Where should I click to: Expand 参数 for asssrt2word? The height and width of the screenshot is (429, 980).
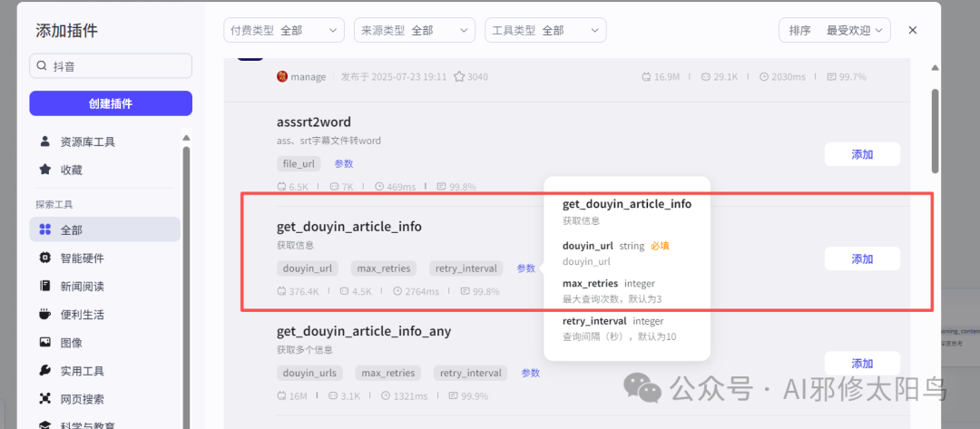point(344,163)
